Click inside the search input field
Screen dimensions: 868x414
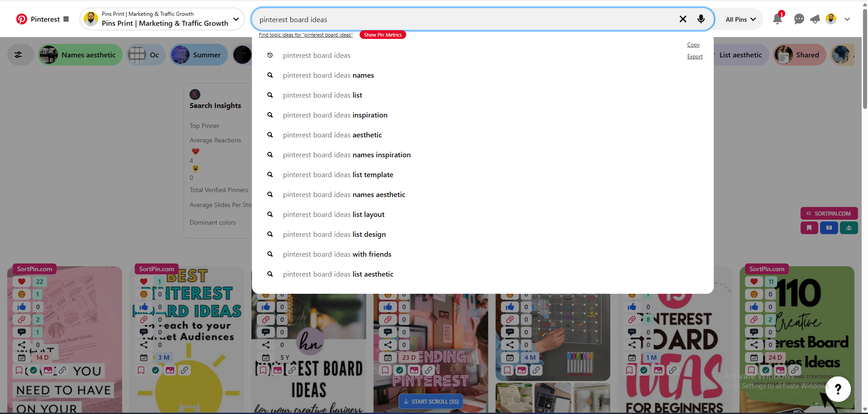click(x=452, y=19)
